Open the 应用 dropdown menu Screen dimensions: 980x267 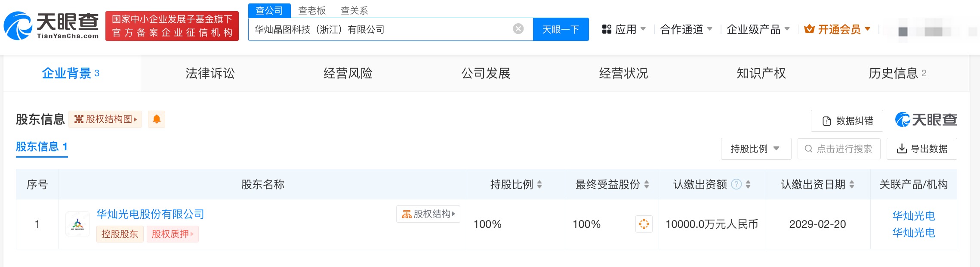coord(624,29)
